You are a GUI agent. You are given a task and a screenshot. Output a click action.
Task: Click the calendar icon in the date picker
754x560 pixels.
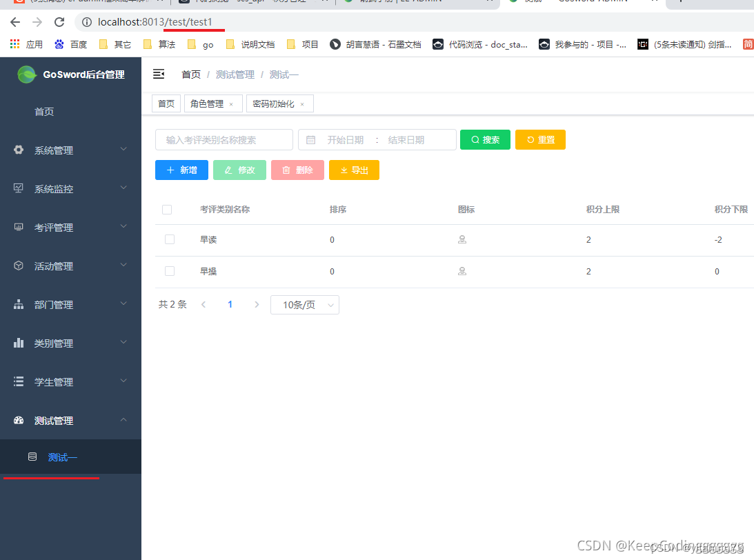(x=311, y=139)
